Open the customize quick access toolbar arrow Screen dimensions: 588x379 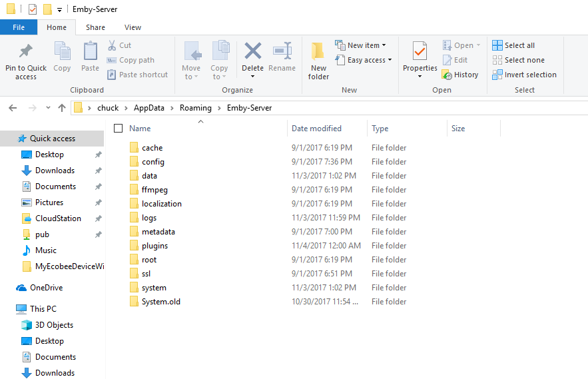point(59,10)
